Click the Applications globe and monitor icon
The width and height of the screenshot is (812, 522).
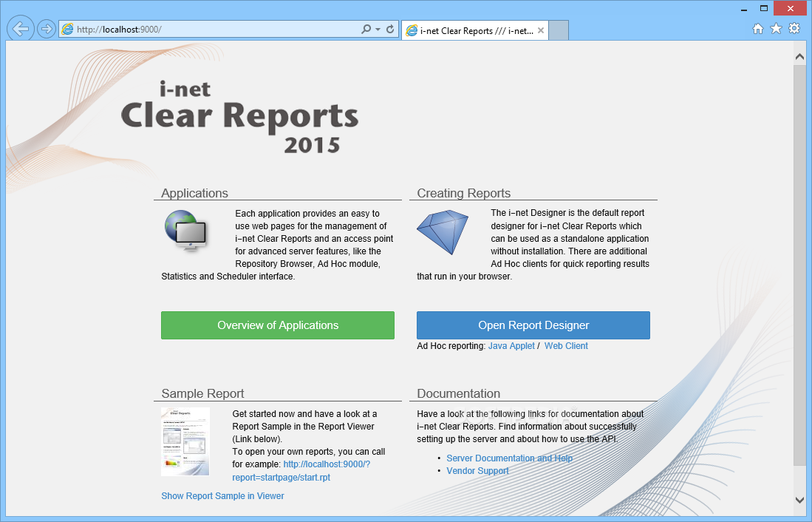[186, 231]
